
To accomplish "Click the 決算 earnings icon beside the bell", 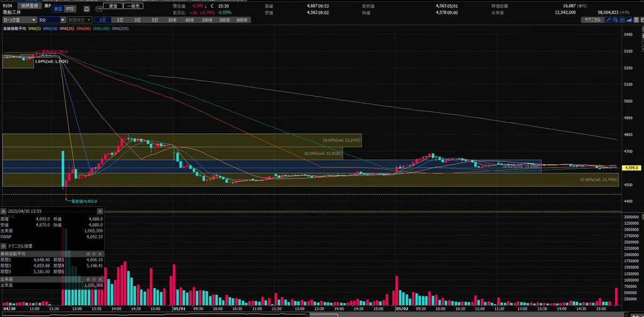I will pyautogui.click(x=99, y=9).
